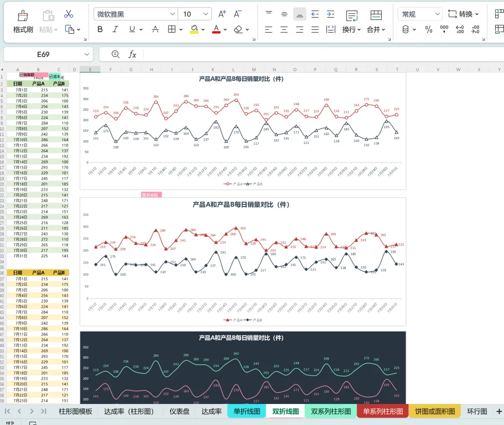Screen dimensions: 504x425
Task: Expand the font color dropdown arrow
Action: 225,29
